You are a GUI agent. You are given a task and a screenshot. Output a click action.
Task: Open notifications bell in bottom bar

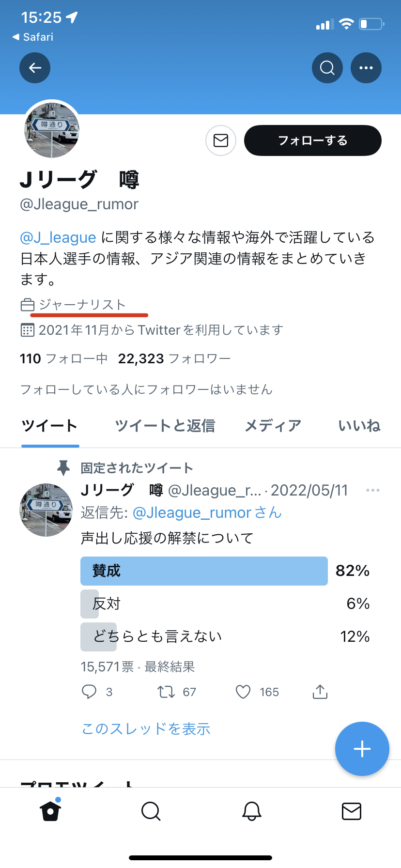(x=252, y=811)
